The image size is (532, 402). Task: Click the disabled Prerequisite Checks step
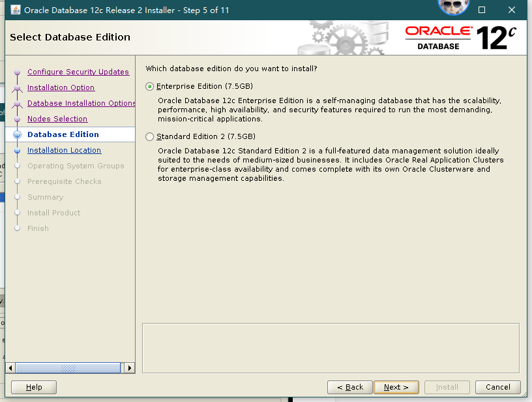[65, 181]
